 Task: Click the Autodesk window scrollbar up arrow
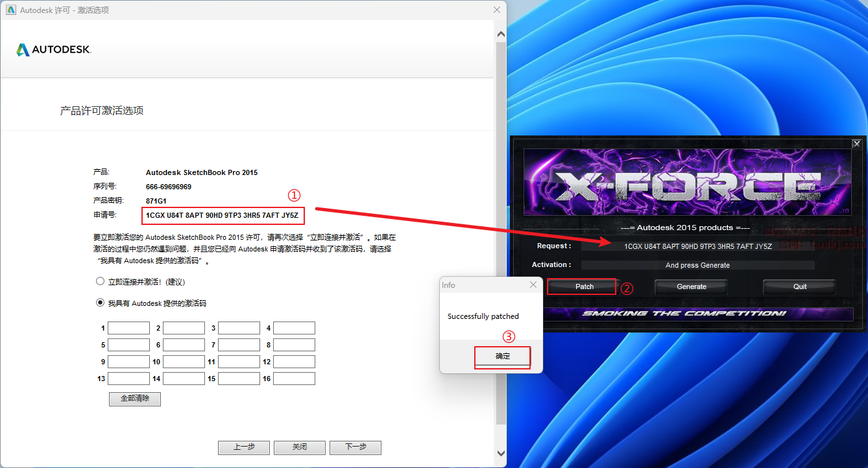(501, 34)
